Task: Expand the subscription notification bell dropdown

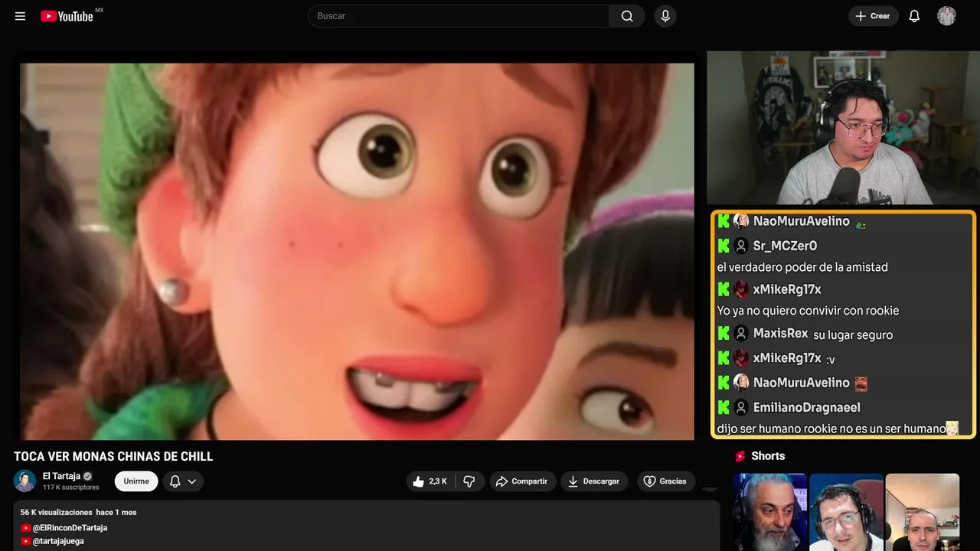Action: pos(183,481)
